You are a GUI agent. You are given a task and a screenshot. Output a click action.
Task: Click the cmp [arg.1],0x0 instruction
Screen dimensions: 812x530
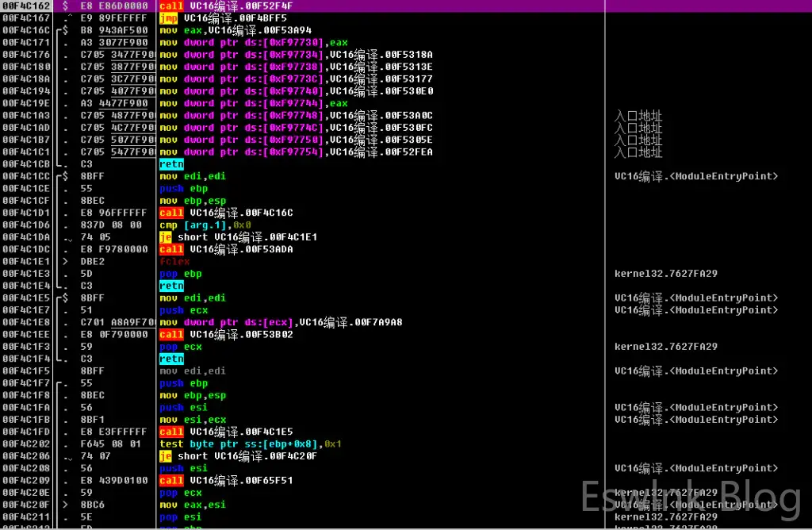(x=205, y=225)
